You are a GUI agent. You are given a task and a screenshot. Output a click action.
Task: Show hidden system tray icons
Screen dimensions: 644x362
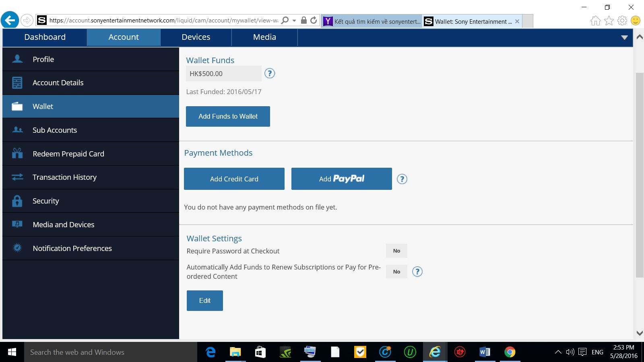pos(558,352)
